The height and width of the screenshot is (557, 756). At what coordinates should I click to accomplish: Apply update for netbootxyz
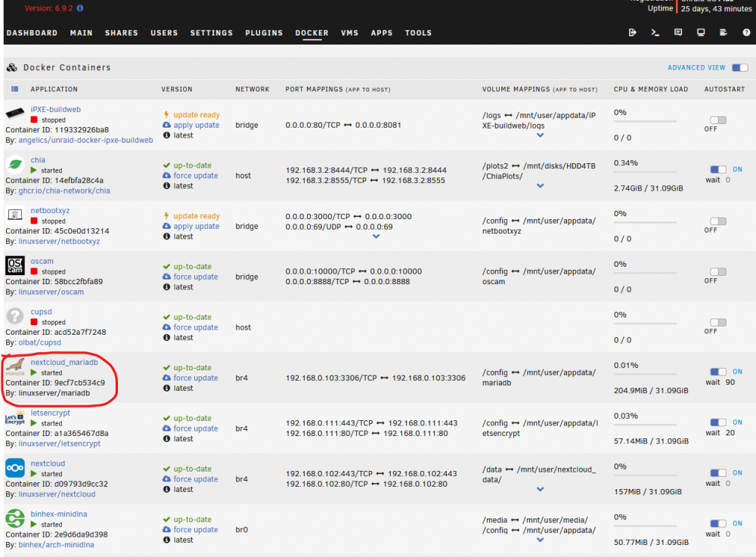pyautogui.click(x=197, y=226)
